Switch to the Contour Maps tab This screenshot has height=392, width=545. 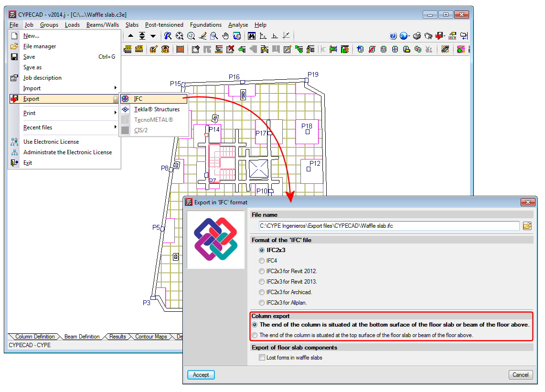151,337
